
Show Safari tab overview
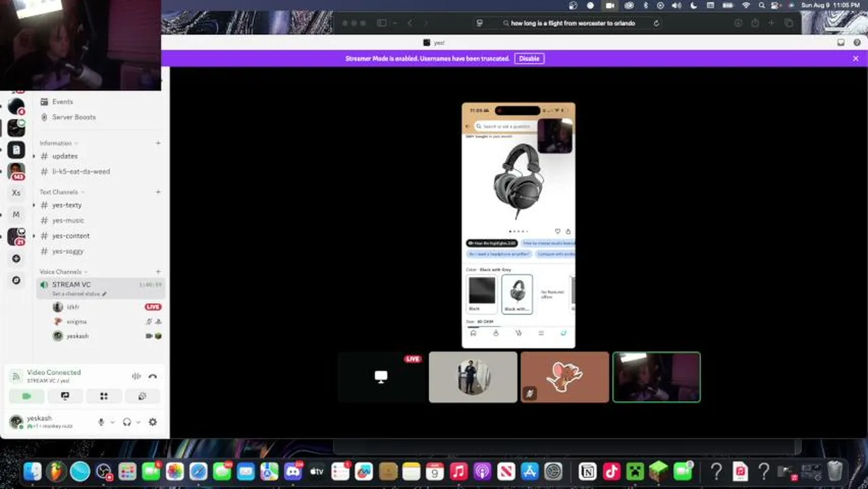click(789, 23)
